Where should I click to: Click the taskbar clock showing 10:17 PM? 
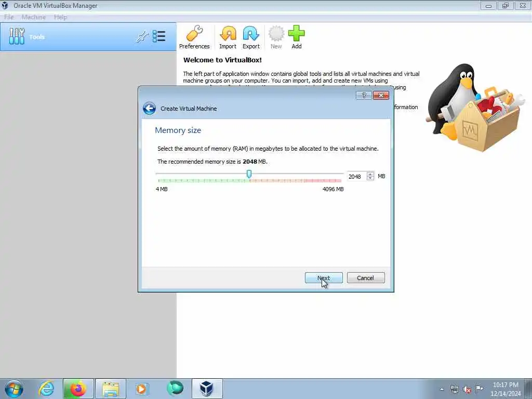click(x=506, y=389)
